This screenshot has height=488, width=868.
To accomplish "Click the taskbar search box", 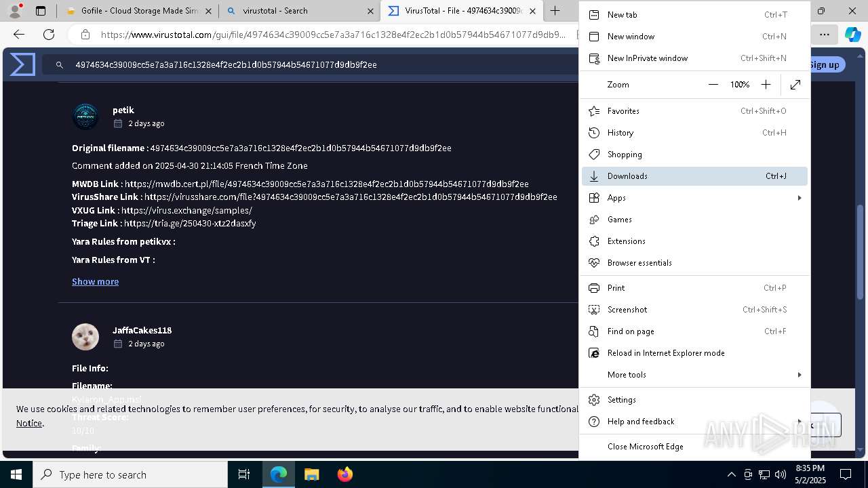I will point(130,474).
